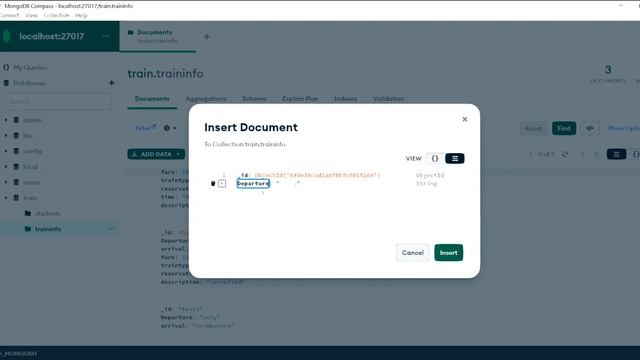
Task: Select the admin database
Action: tap(32, 120)
